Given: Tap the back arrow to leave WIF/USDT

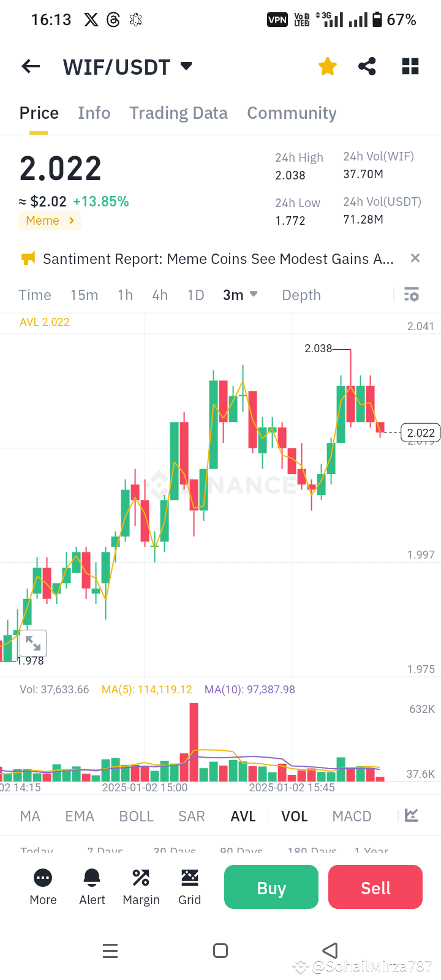Looking at the screenshot, I should (30, 66).
